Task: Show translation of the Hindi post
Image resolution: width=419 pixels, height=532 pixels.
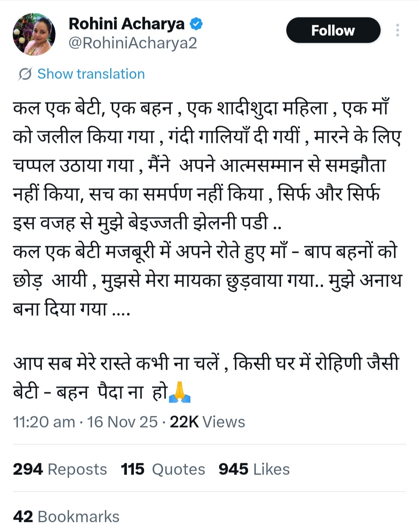Action: [x=91, y=74]
